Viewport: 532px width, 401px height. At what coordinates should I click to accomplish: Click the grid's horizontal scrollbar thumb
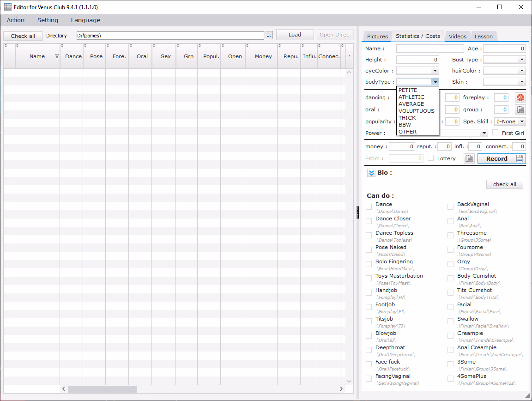click(x=102, y=389)
